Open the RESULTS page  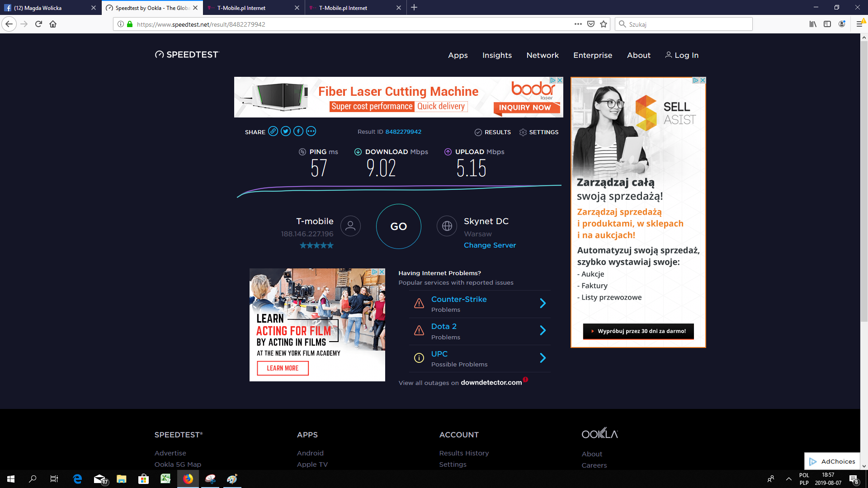493,132
